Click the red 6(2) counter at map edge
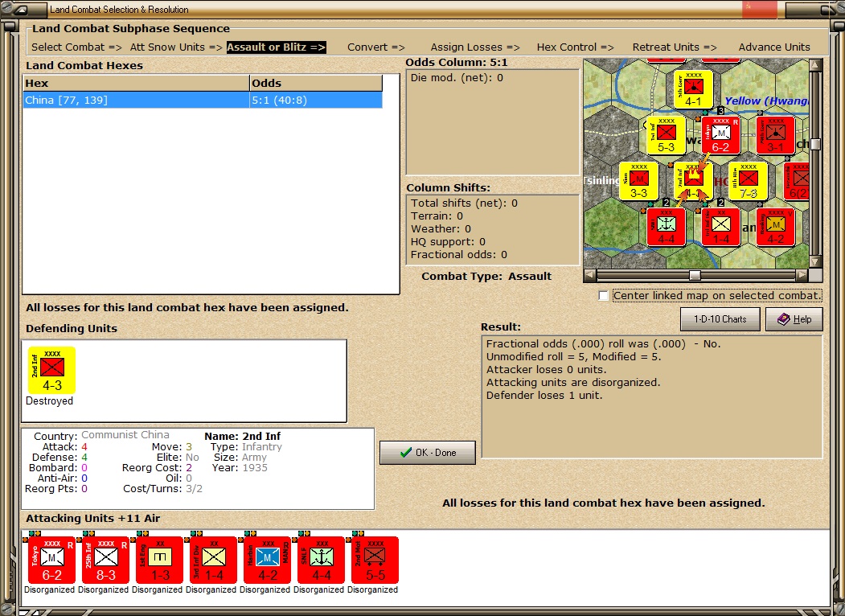Screen dimensions: 845x616 coord(797,181)
